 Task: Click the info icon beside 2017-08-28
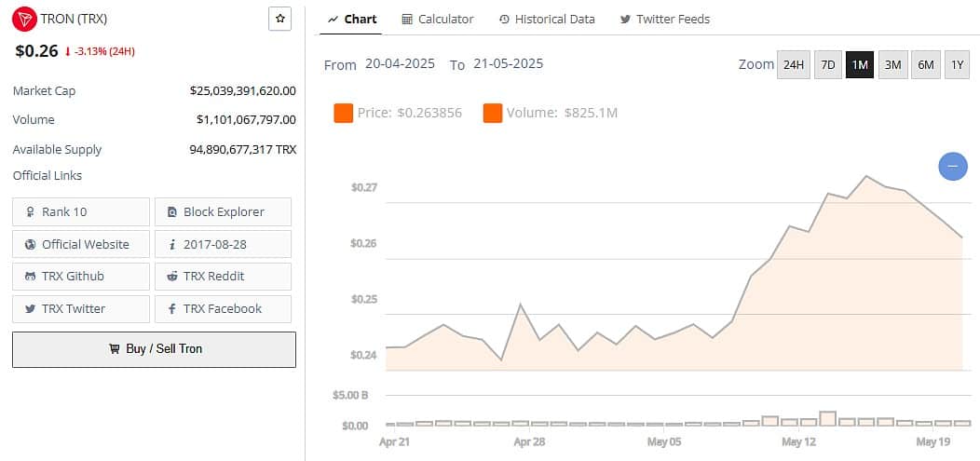click(x=172, y=245)
